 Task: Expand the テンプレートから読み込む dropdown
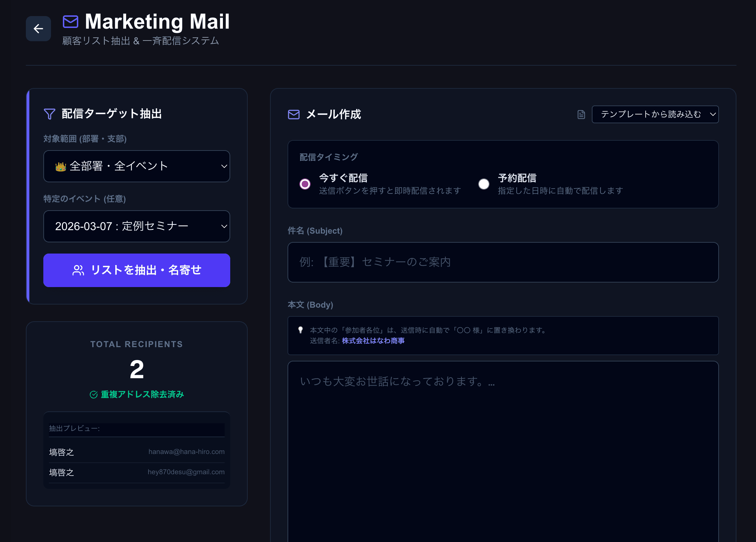(x=655, y=115)
